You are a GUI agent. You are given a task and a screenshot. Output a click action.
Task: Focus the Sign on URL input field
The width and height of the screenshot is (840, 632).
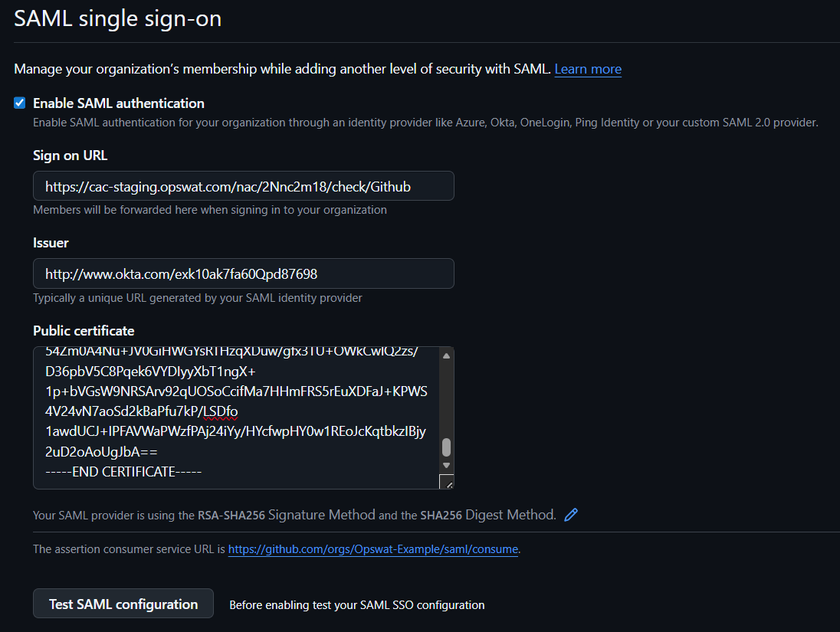(x=243, y=186)
